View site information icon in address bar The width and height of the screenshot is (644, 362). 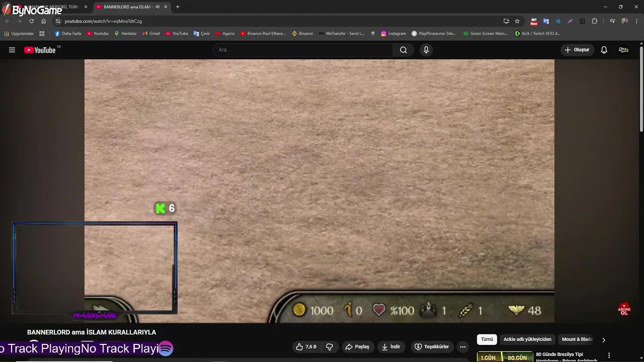[58, 21]
